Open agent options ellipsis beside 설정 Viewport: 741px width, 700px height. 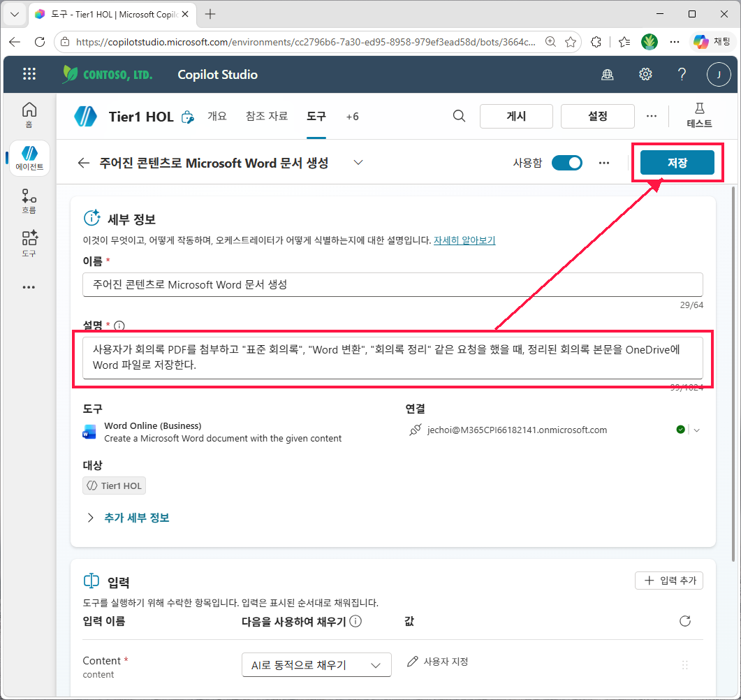tap(651, 116)
